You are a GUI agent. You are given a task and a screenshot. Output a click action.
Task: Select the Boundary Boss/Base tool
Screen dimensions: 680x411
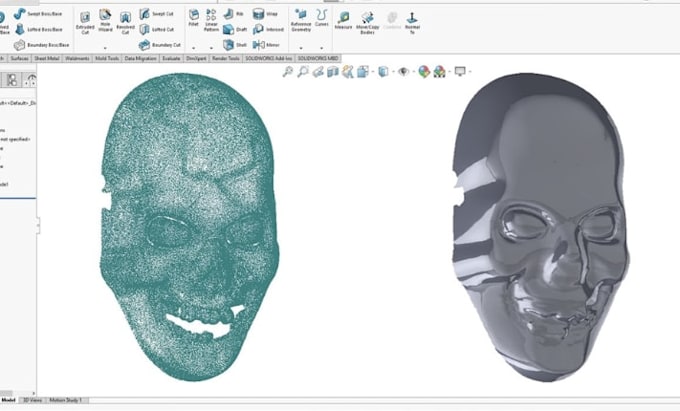click(x=42, y=45)
